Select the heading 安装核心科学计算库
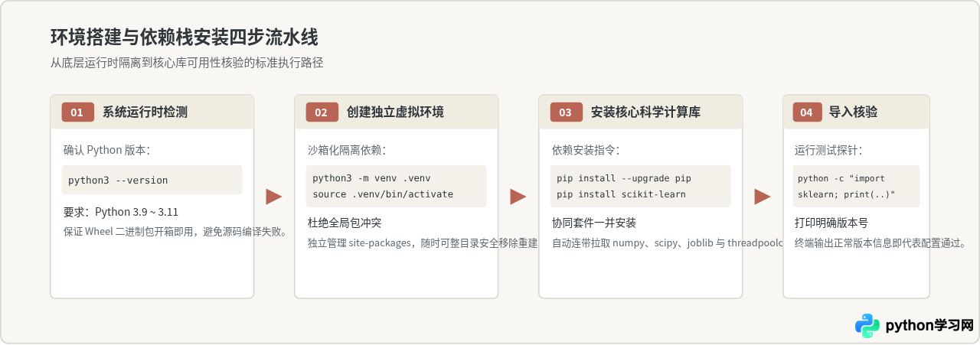980x345 pixels. click(645, 112)
